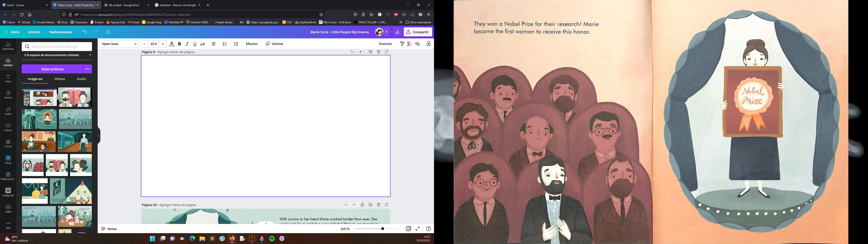Open the Logos panel in sidebar
Screen dimensions: 868x244
pos(8,209)
